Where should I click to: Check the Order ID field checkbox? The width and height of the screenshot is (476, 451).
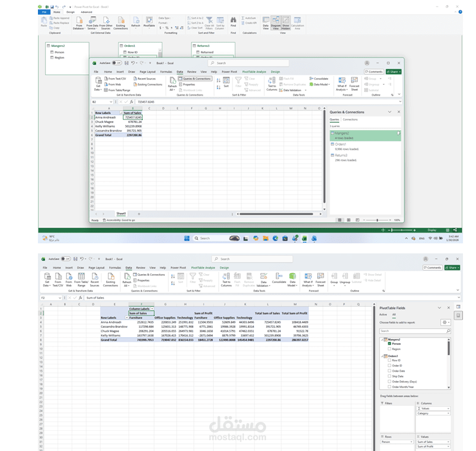[x=389, y=366]
